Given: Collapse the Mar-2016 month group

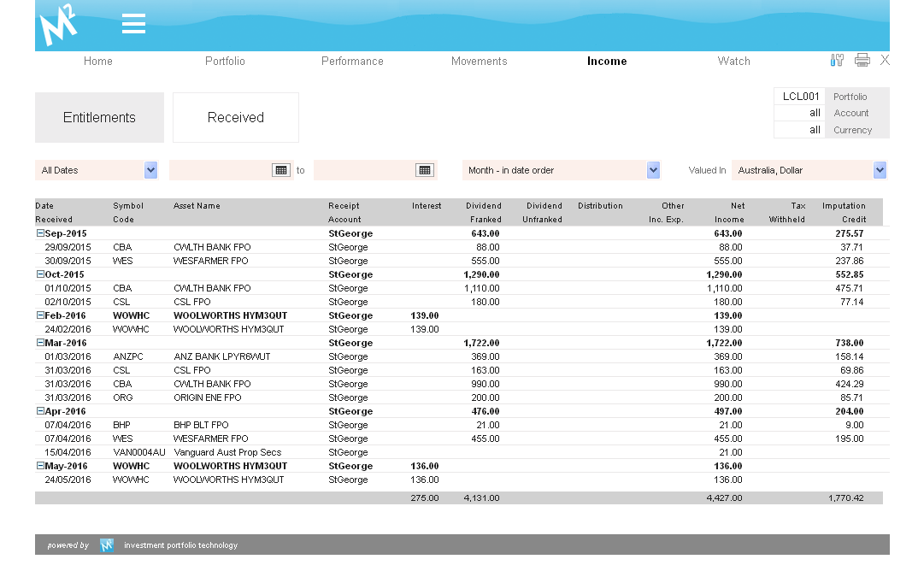Looking at the screenshot, I should tap(40, 343).
